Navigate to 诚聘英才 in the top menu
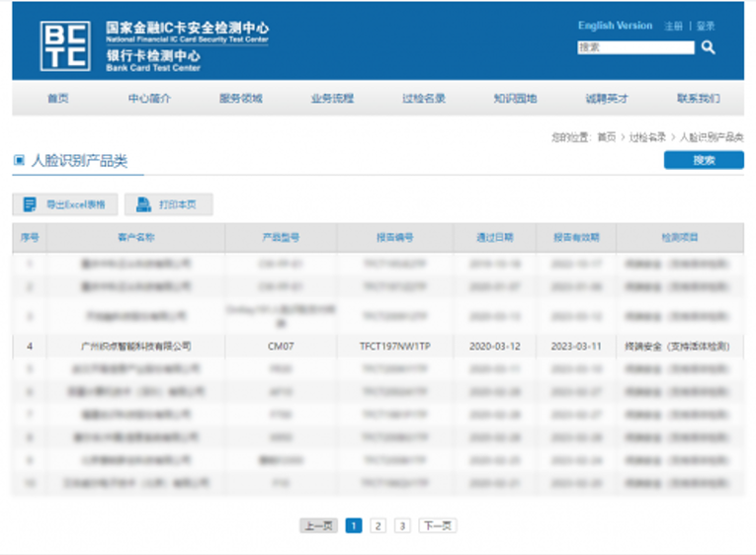 point(606,98)
